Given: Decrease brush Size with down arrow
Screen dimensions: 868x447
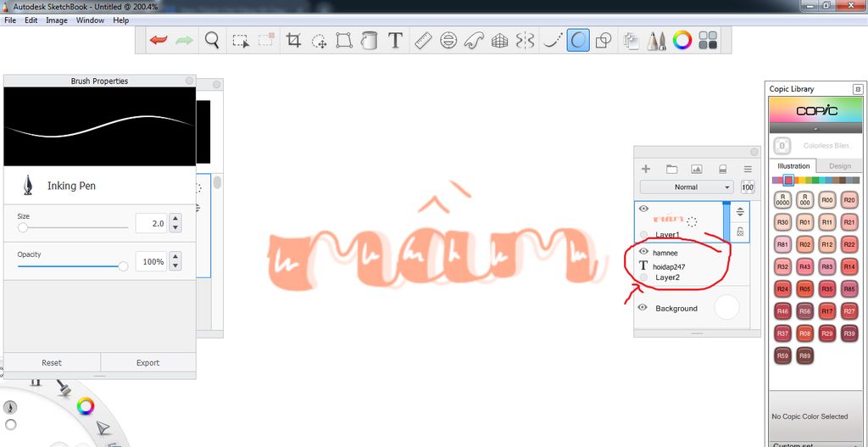Looking at the screenshot, I should 175,227.
